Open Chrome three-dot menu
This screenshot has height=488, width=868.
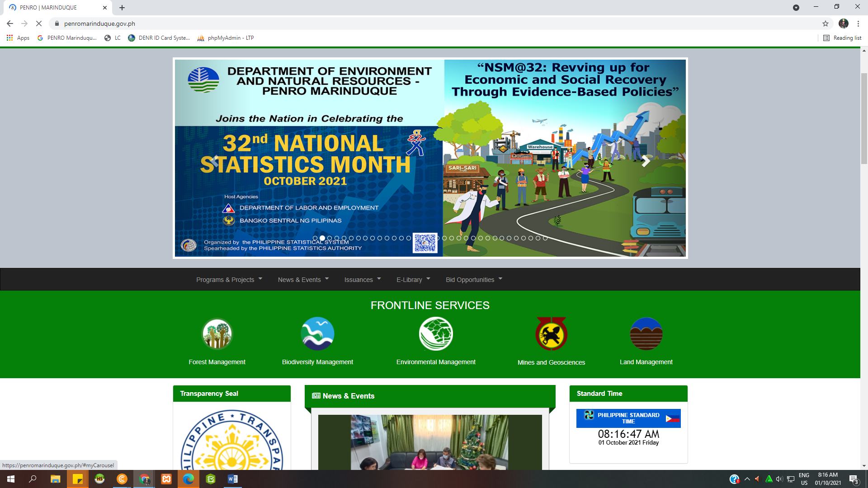[x=858, y=23]
